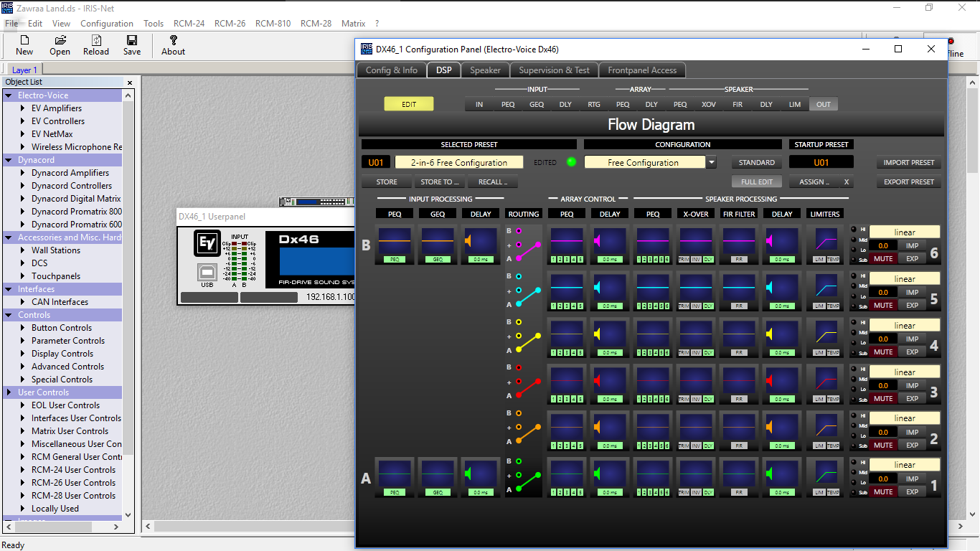Screen dimensions: 980x551
Task: Open channel 4 X-Over block
Action: point(696,337)
